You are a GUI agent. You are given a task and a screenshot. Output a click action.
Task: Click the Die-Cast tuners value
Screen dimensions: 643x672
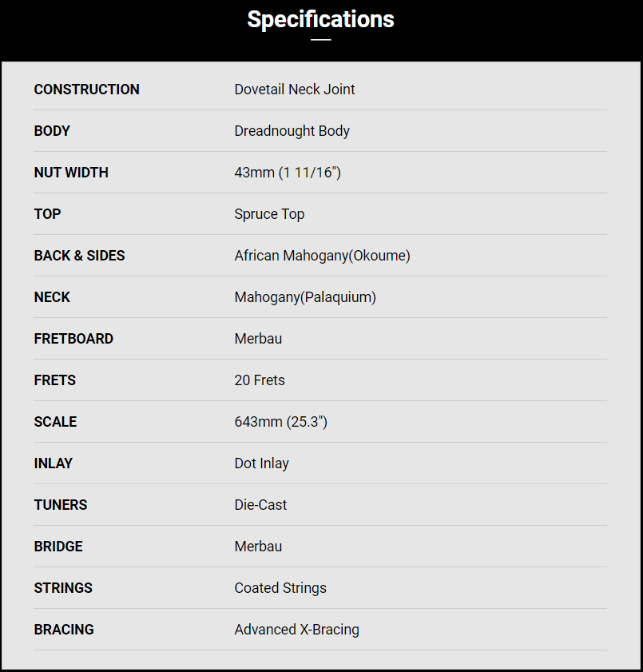click(260, 505)
